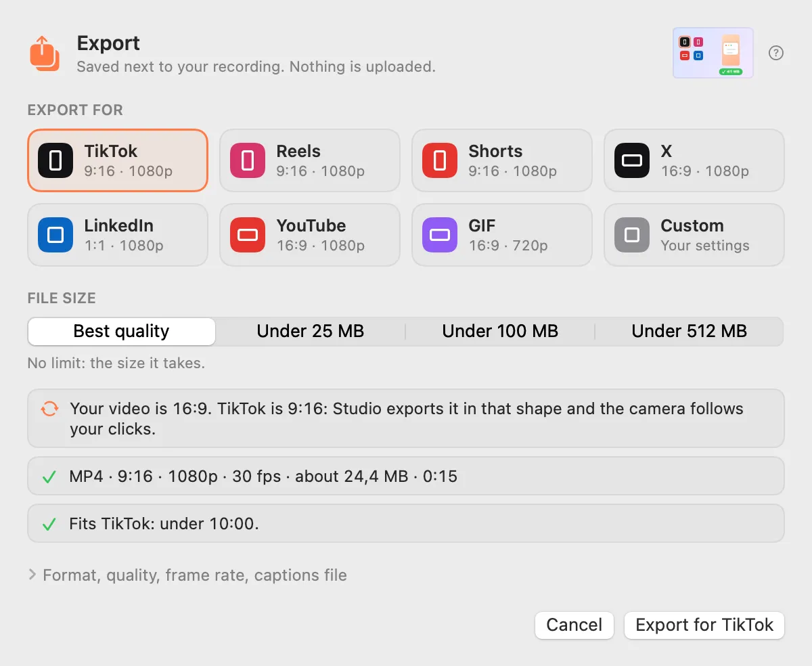This screenshot has width=812, height=666.
Task: Click 'No limit: the size it takes.' text
Action: coord(116,363)
